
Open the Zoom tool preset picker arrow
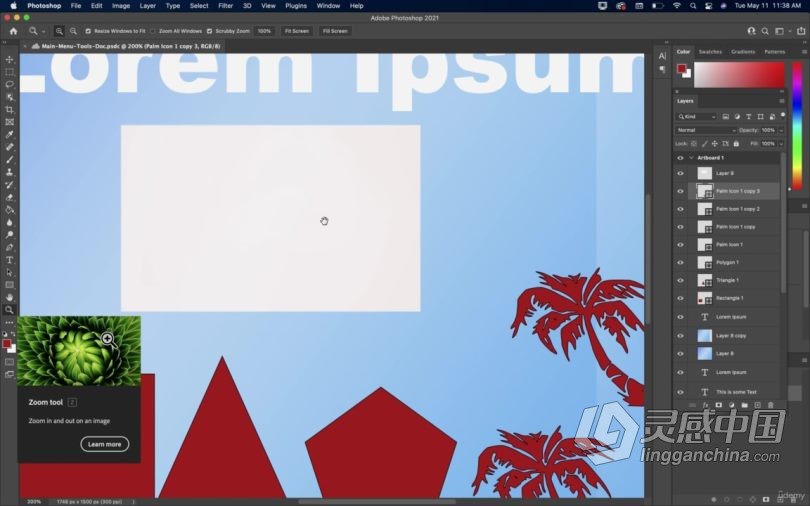43,31
